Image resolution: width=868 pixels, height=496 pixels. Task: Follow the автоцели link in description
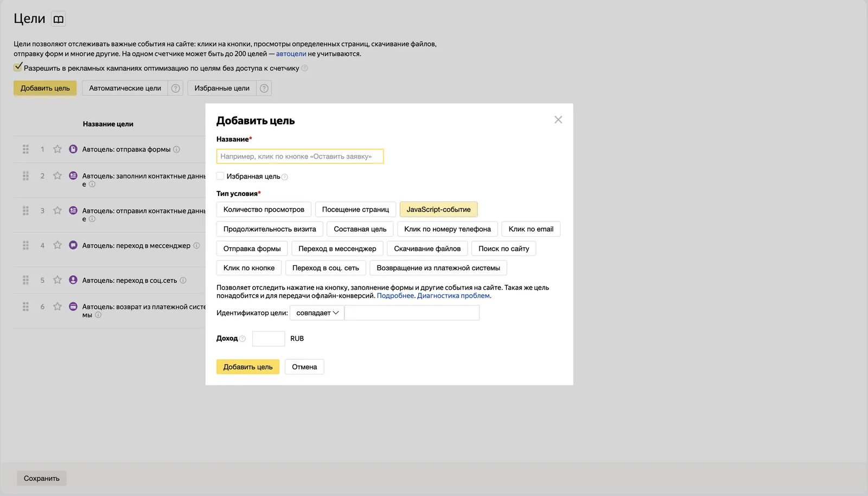291,54
